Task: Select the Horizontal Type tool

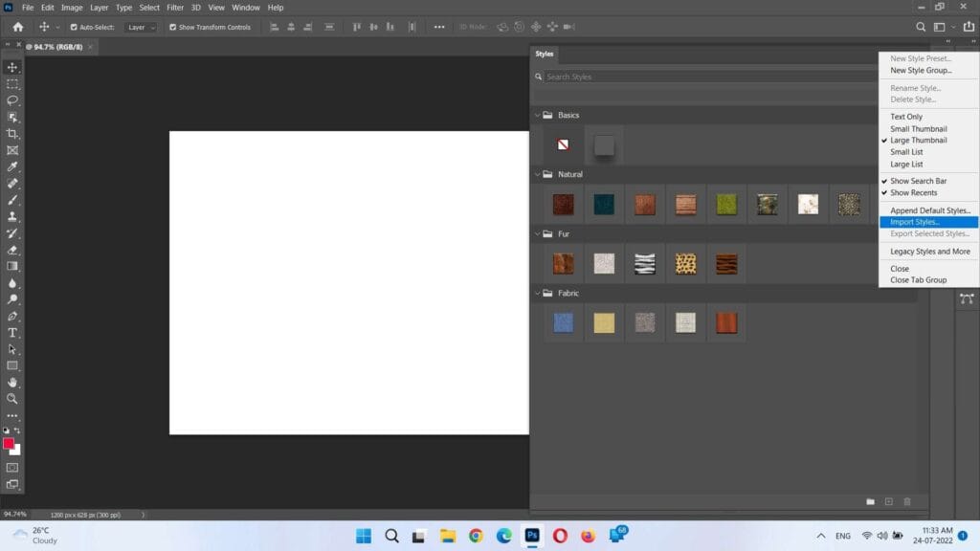Action: [x=12, y=333]
